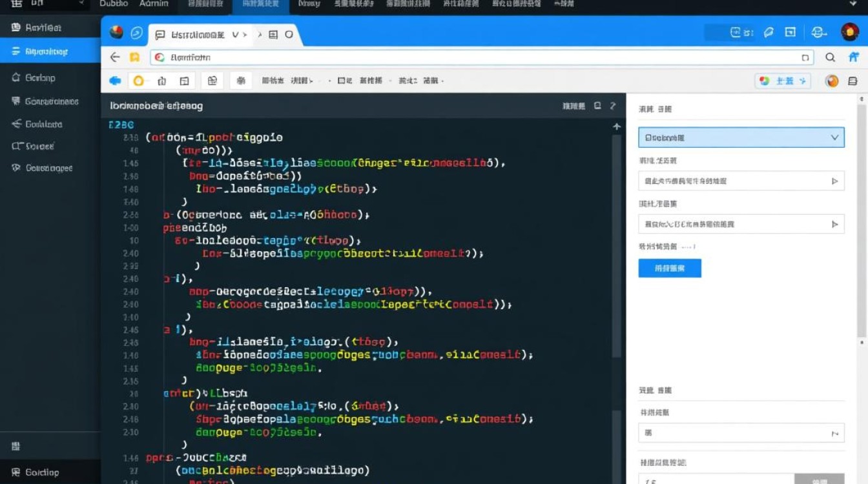Expand the chevron at the top-right screen corner

(x=854, y=5)
